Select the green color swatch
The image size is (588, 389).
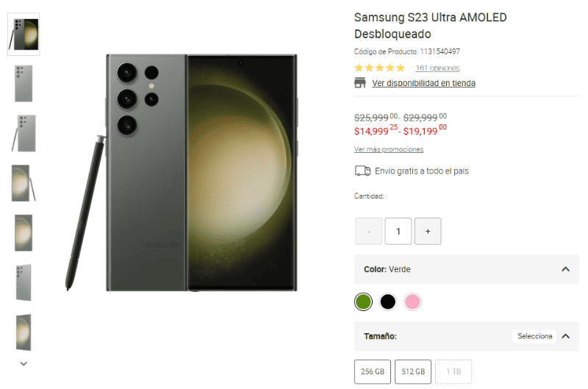363,301
